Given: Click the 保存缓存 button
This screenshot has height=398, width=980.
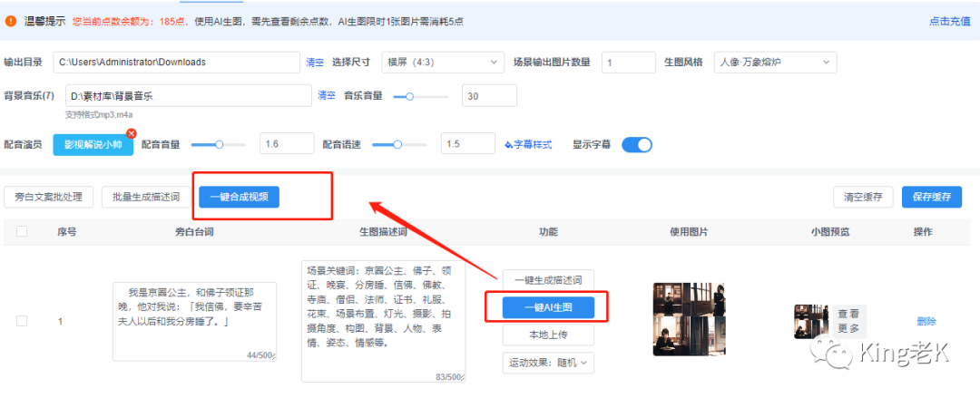Looking at the screenshot, I should (x=932, y=197).
